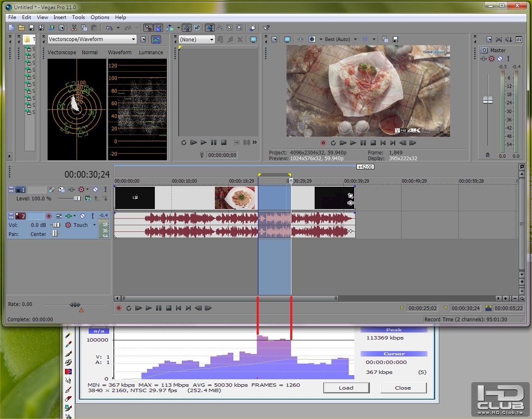Click the Close button in bitrate viewer
This screenshot has width=532, height=419.
[x=402, y=388]
